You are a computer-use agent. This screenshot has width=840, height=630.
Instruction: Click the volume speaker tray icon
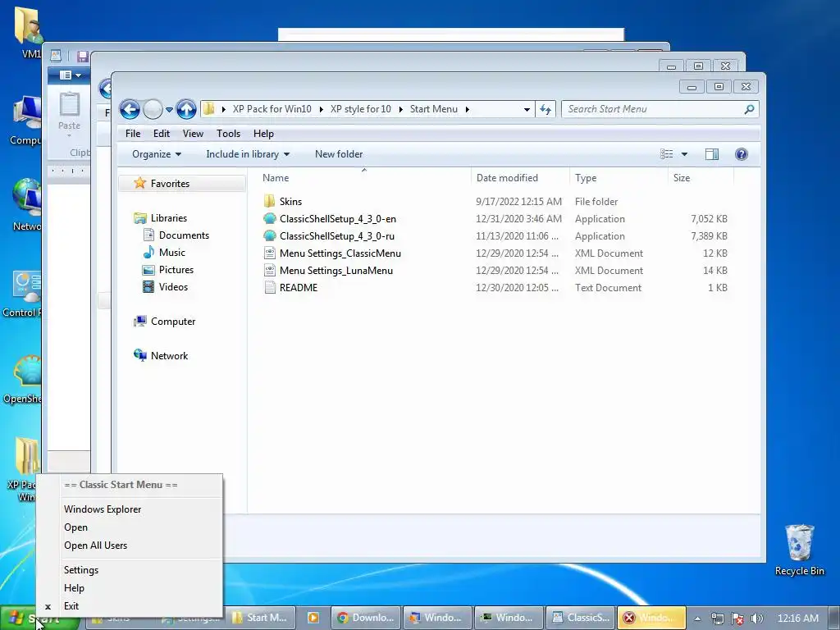click(756, 619)
